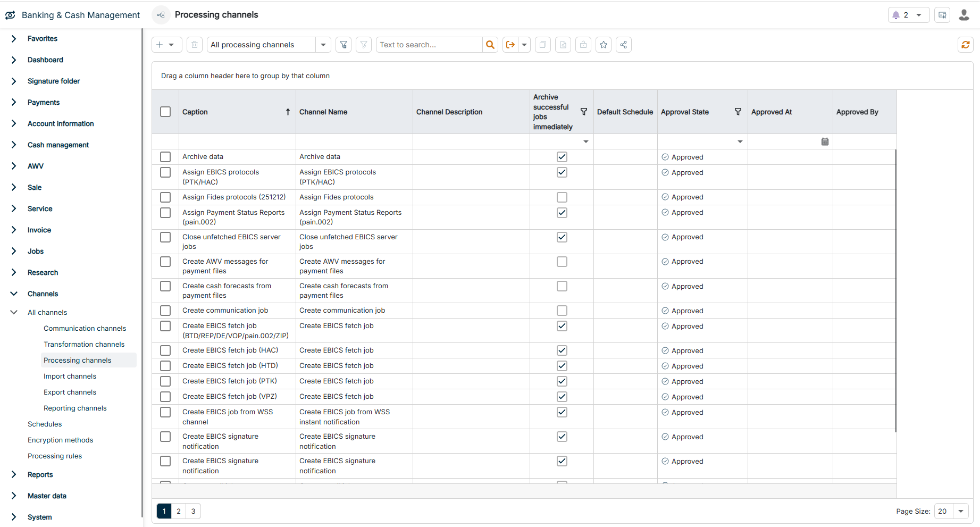Open Communication channels in sidebar

point(85,328)
